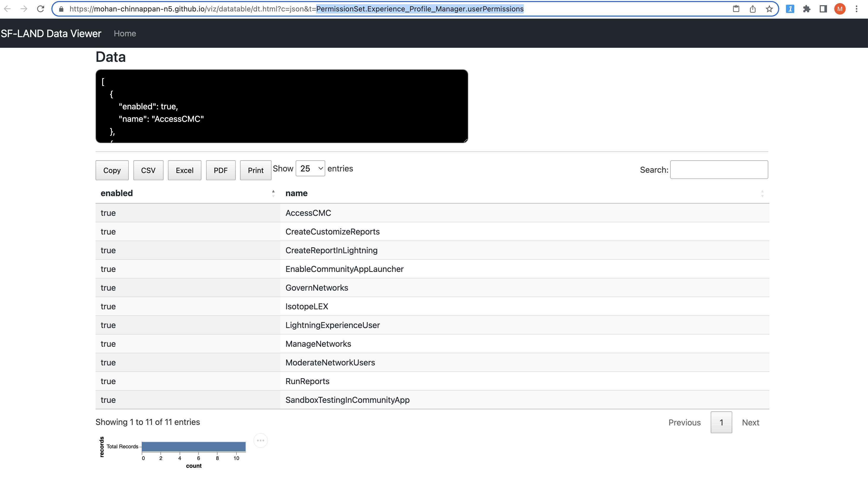Click the RunReports cell
The height and width of the screenshot is (494, 868).
(x=525, y=381)
